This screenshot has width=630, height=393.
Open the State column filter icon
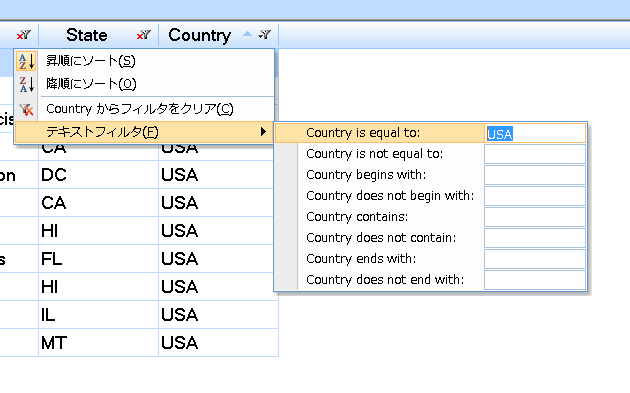143,35
